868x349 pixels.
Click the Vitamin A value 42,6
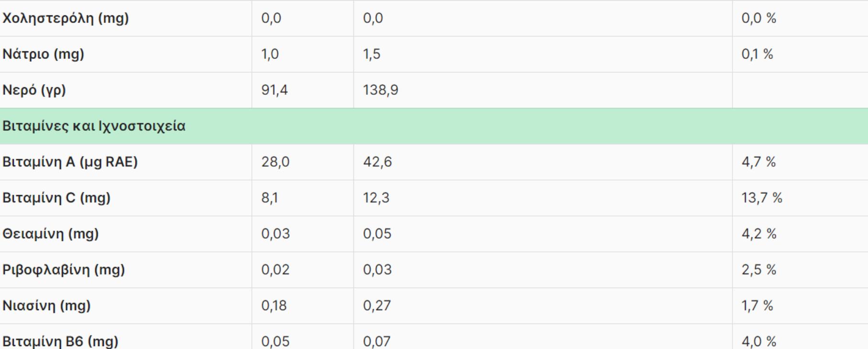[x=377, y=162]
